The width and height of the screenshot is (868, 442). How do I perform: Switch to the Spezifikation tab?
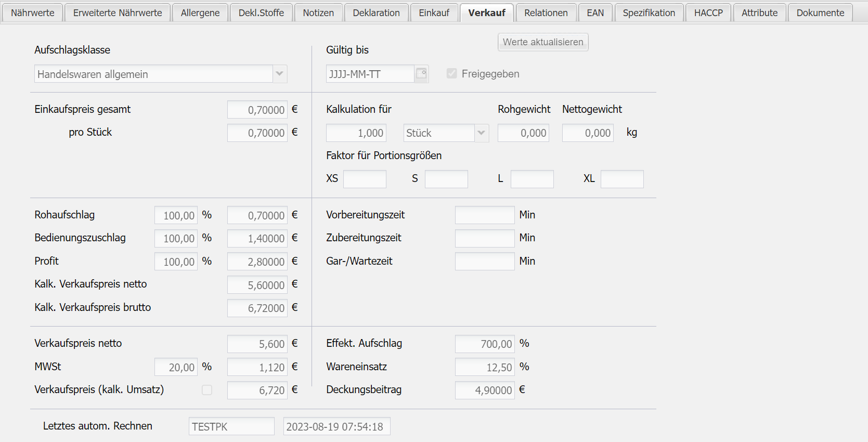pos(649,13)
